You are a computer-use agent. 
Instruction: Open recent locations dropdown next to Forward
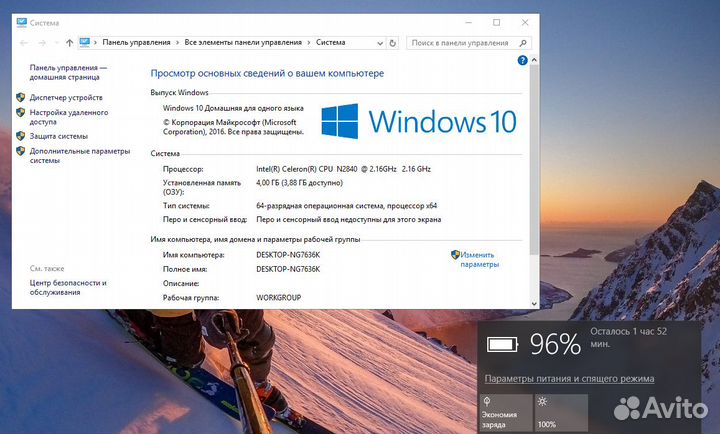coord(56,43)
